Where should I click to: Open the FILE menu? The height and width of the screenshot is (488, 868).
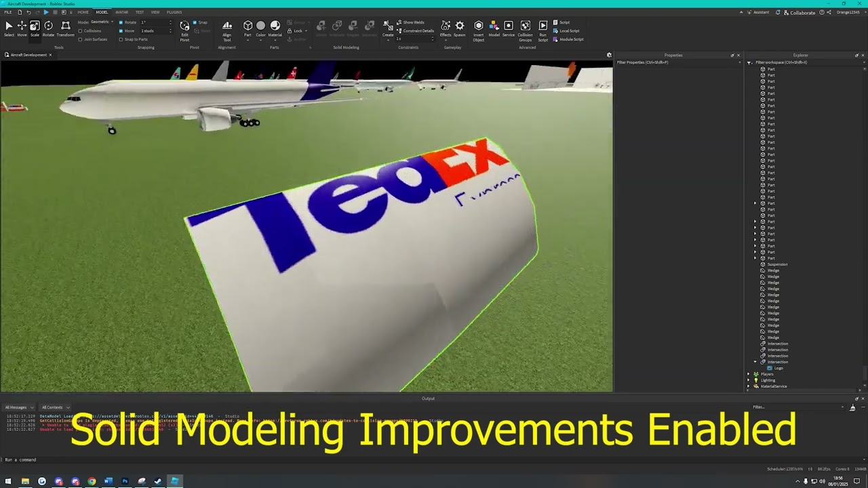click(x=8, y=12)
